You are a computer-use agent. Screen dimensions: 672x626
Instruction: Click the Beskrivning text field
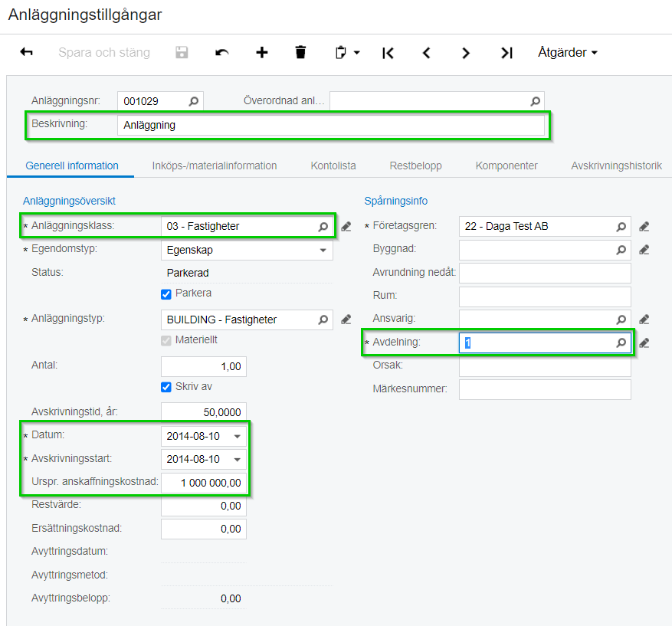click(x=331, y=125)
